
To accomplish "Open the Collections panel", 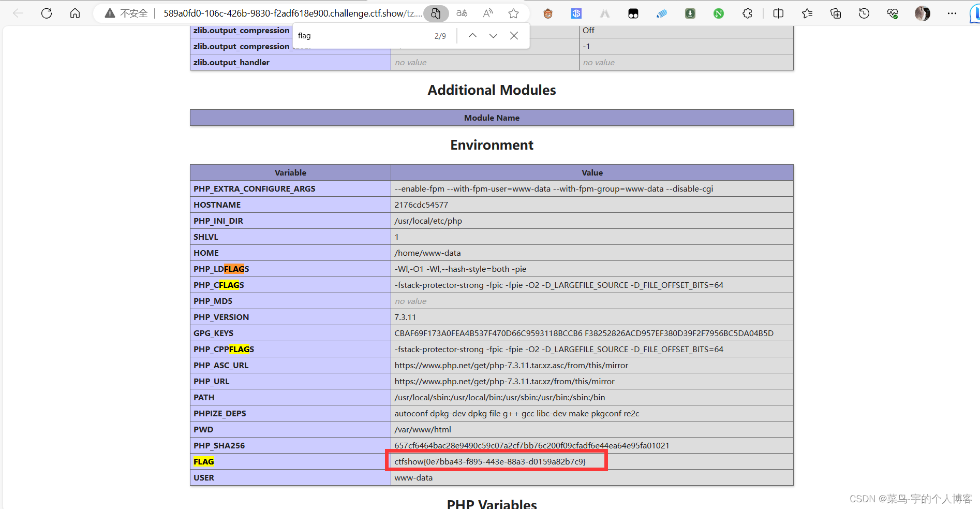I will pos(835,13).
